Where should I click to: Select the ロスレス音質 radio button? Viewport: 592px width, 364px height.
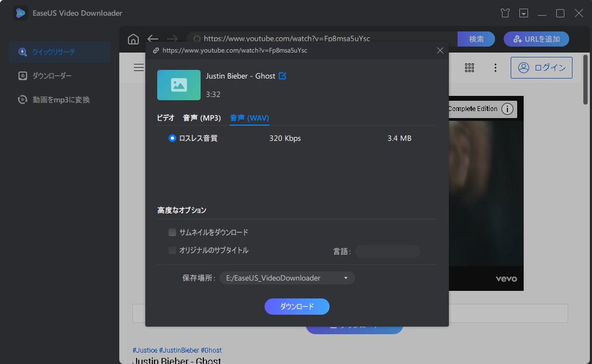click(x=172, y=138)
